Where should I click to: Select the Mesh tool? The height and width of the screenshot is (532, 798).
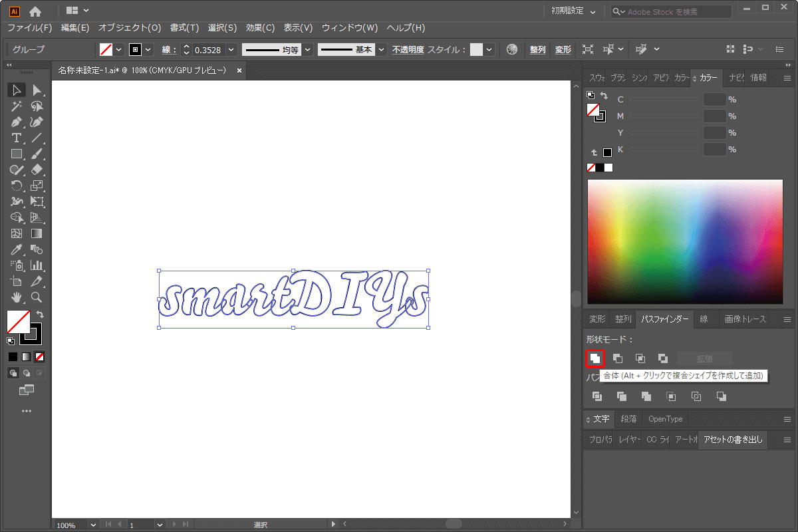pos(17,233)
